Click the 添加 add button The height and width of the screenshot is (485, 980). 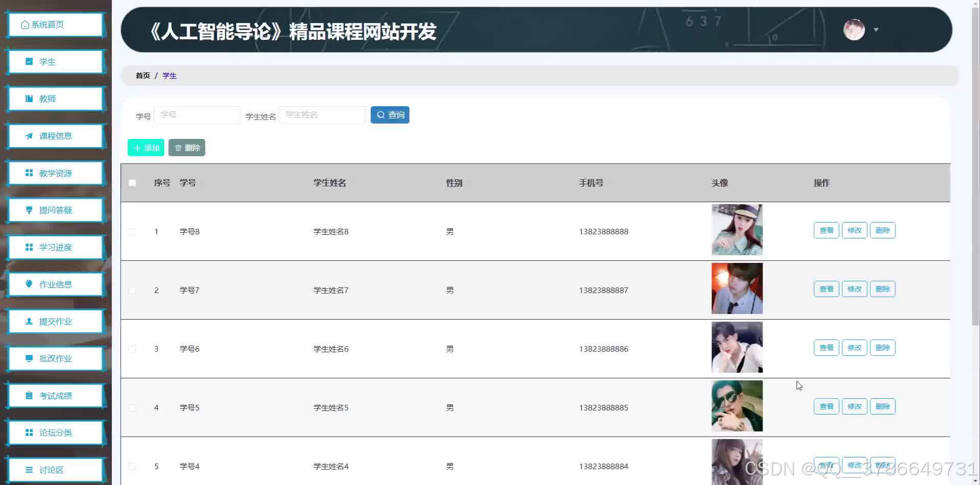[x=146, y=148]
